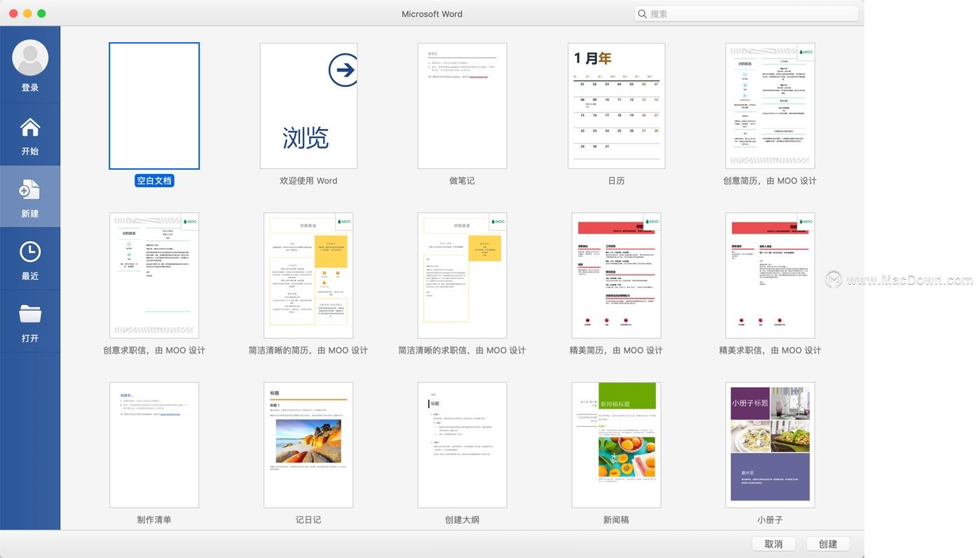Select 创意求职信 MOO template thumbnail

pyautogui.click(x=154, y=275)
